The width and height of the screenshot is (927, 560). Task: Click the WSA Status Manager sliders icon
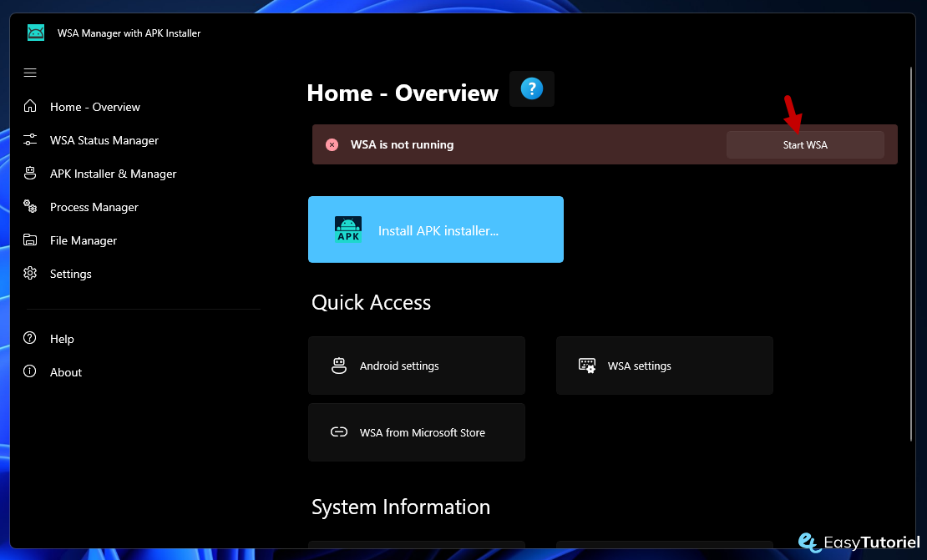30,140
